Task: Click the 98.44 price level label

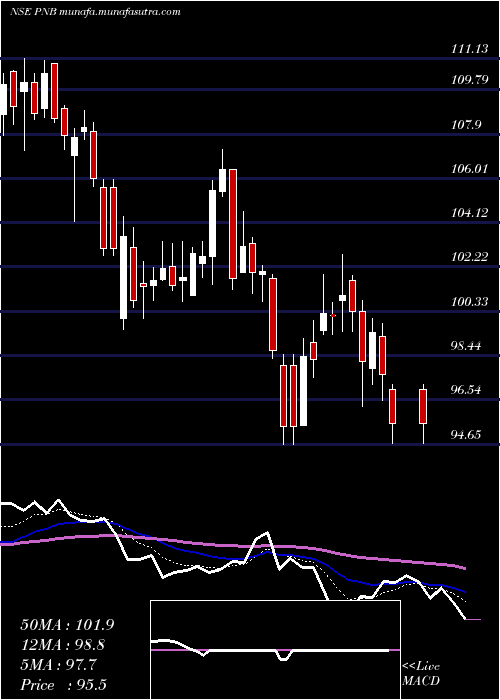Action: tap(467, 346)
